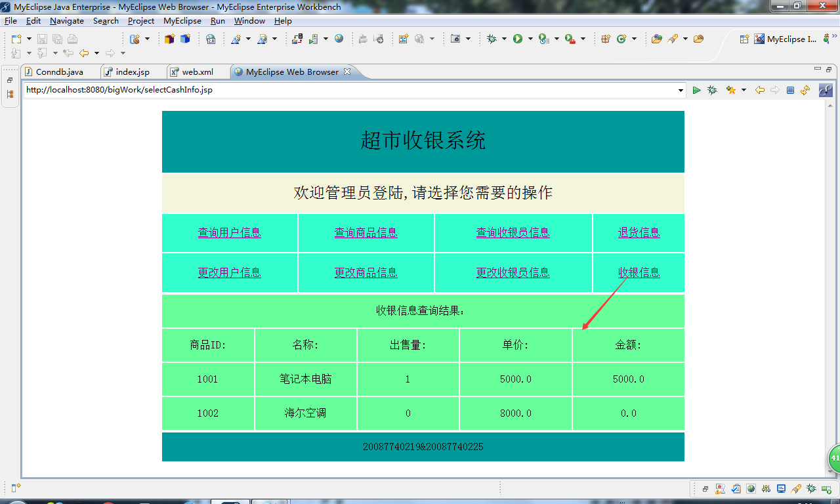Open the 查询收银员信息 link
The height and width of the screenshot is (504, 840).
(x=513, y=232)
